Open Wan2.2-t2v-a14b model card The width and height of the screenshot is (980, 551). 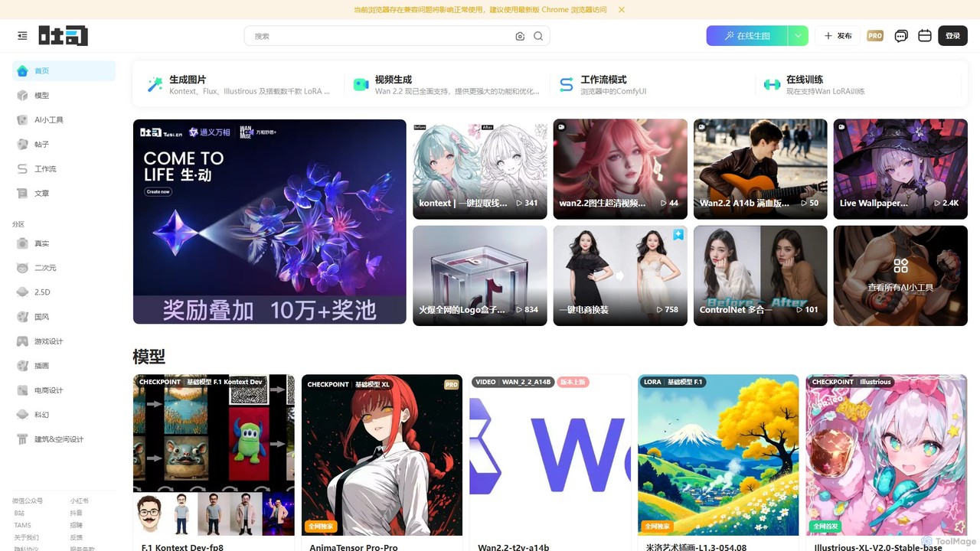tap(550, 462)
